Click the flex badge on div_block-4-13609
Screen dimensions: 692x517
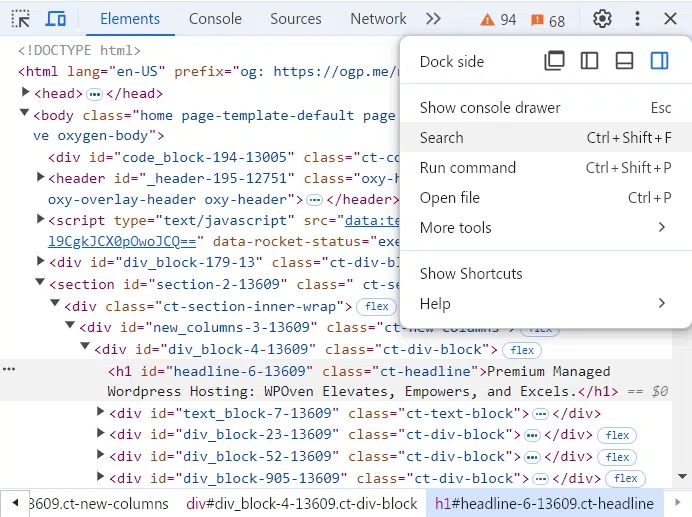522,350
